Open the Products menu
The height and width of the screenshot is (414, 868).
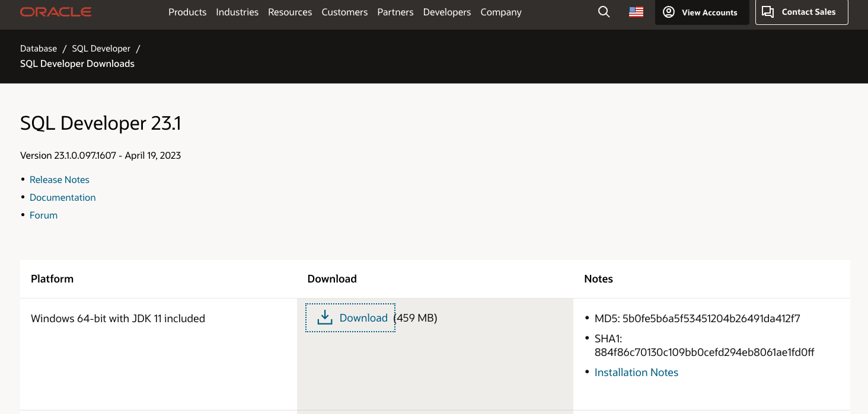coord(187,12)
